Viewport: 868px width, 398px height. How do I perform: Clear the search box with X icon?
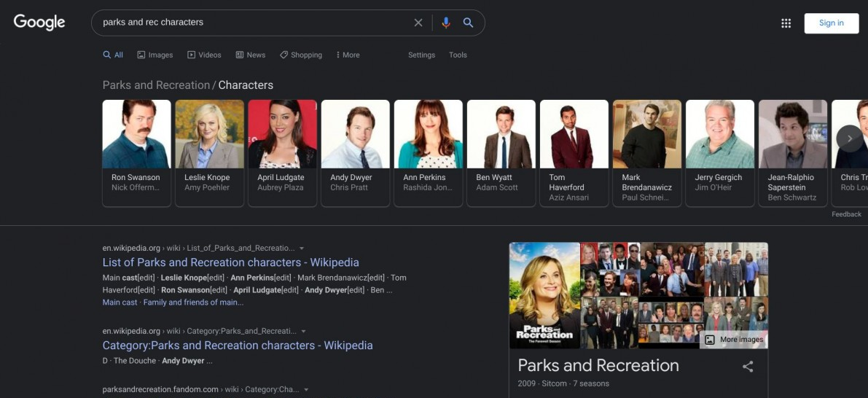tap(418, 23)
